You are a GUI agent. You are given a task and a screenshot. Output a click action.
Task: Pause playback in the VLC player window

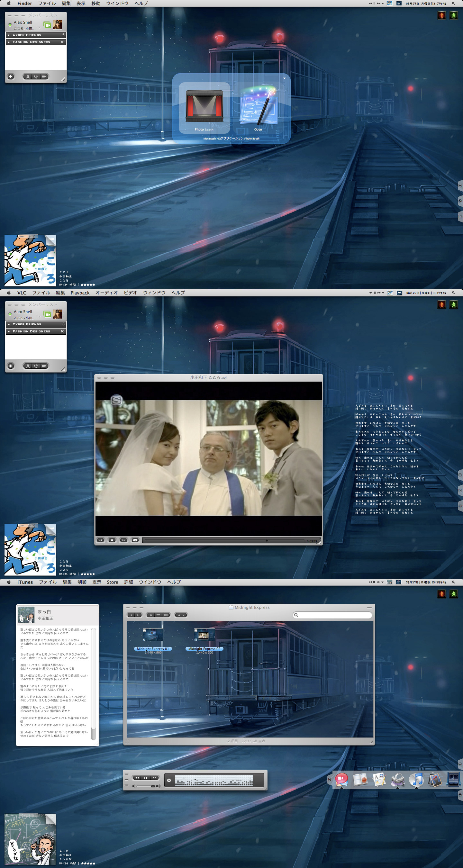point(112,540)
